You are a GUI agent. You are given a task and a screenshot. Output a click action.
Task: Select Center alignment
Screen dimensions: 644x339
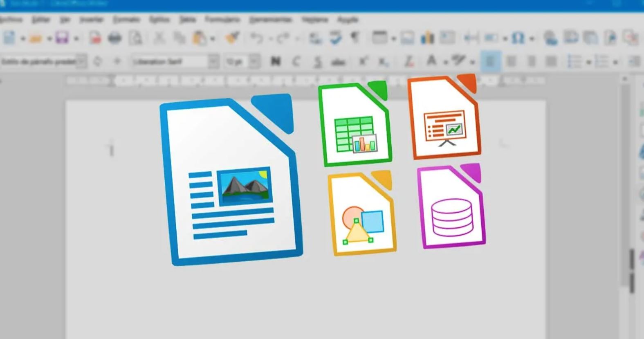click(x=511, y=62)
